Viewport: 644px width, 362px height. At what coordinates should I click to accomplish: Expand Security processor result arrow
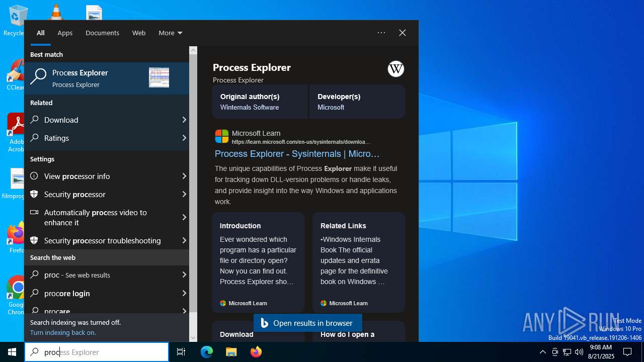pos(184,194)
